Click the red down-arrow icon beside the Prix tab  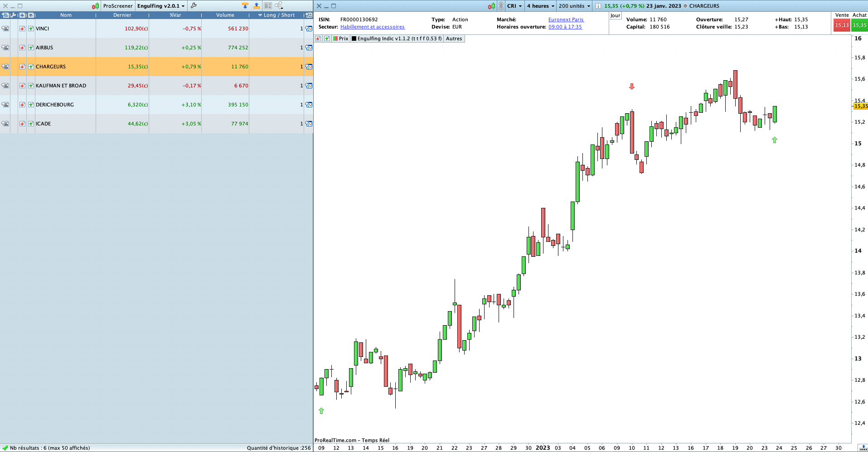click(x=318, y=38)
